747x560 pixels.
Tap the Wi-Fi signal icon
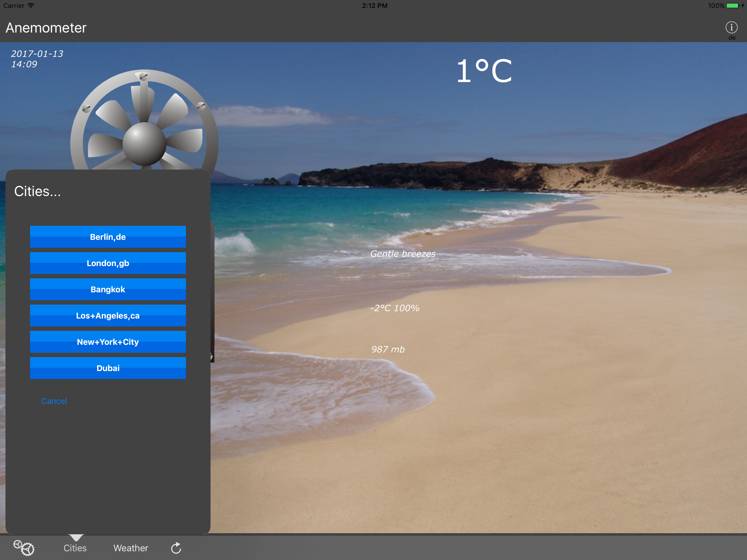click(x=31, y=5)
